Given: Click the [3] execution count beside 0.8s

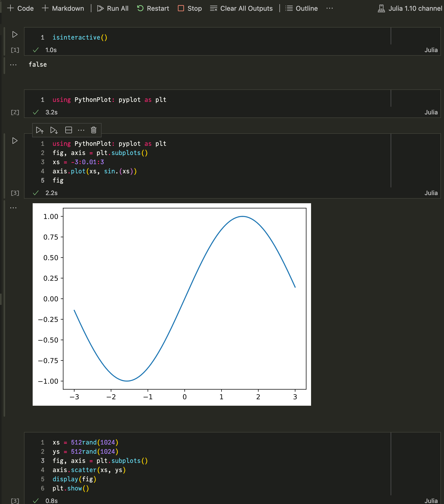Looking at the screenshot, I should 15,501.
